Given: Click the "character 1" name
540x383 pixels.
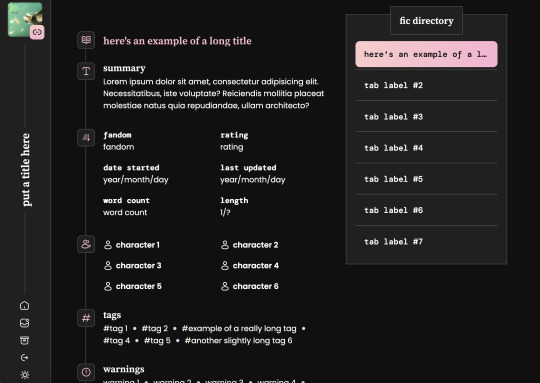Looking at the screenshot, I should 138,245.
